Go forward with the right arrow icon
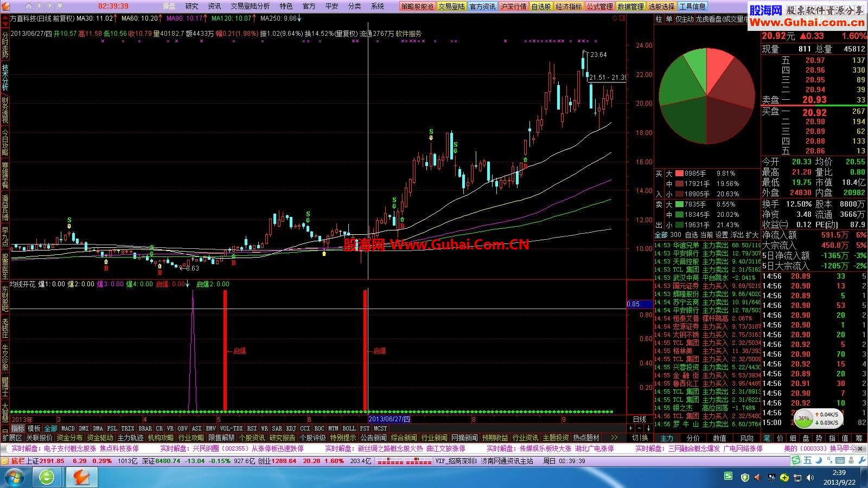 50,6
